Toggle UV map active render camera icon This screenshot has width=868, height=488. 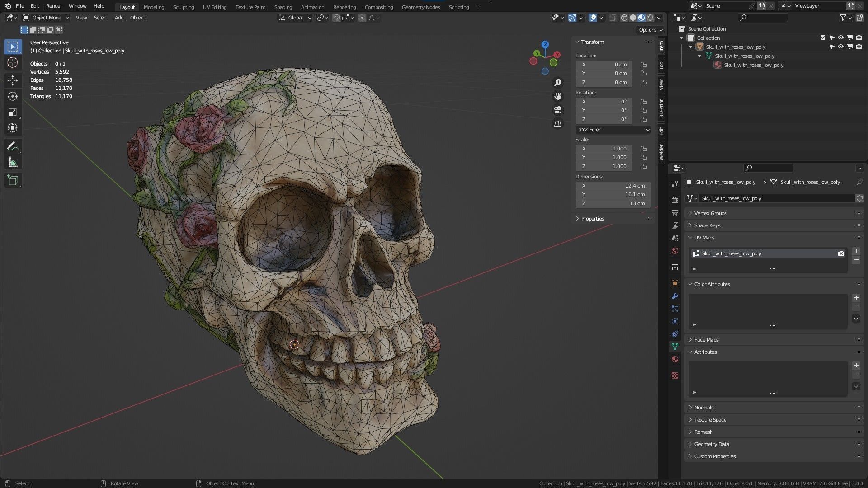pyautogui.click(x=841, y=253)
